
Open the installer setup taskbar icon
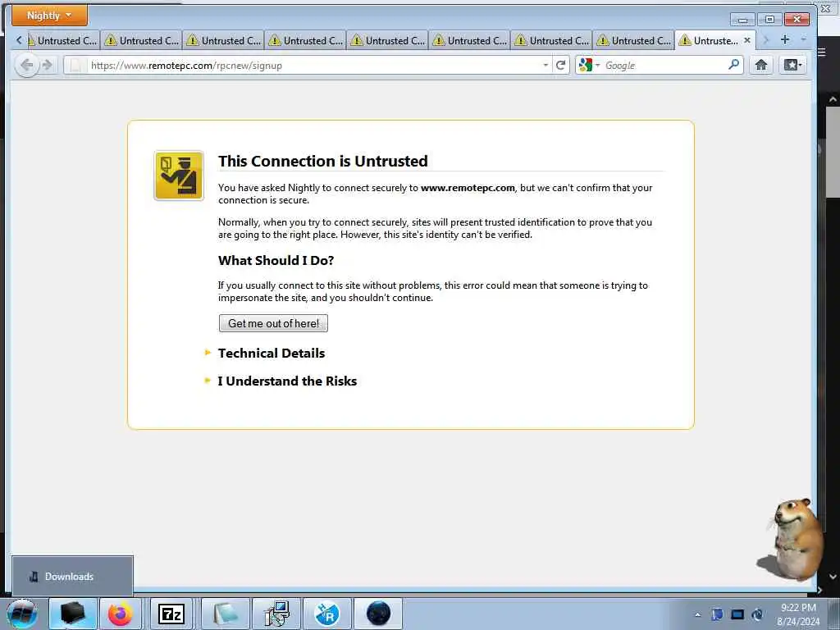276,614
